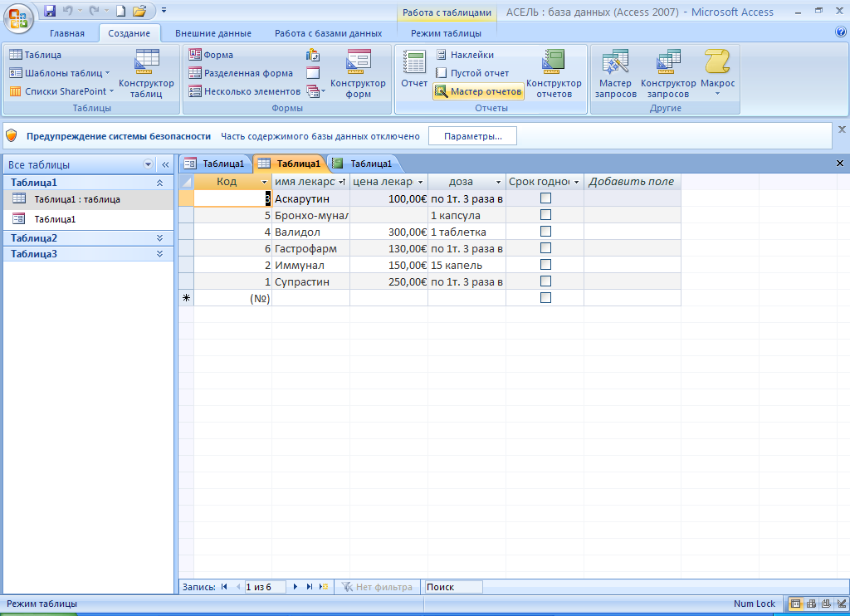Image resolution: width=850 pixels, height=616 pixels.
Task: Tick Срок годности checkbox for Валидол
Action: point(545,232)
